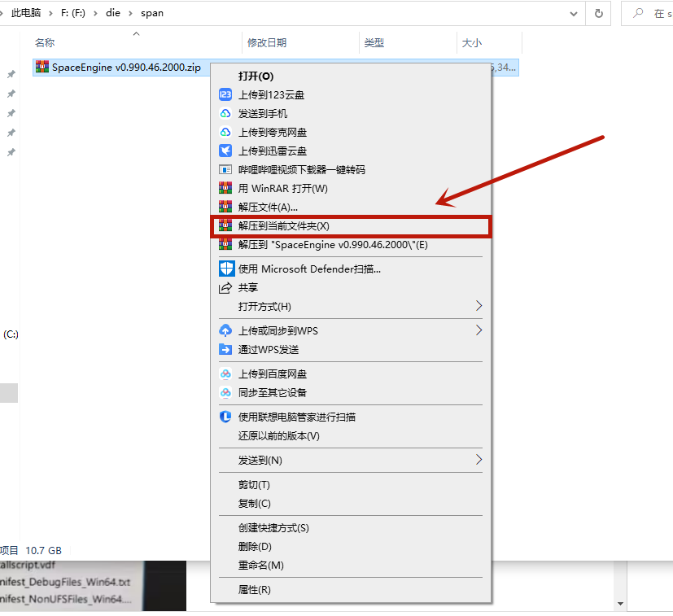The height and width of the screenshot is (616, 673).
Task: Click the topmost quick access pin icon
Action: tap(11, 74)
